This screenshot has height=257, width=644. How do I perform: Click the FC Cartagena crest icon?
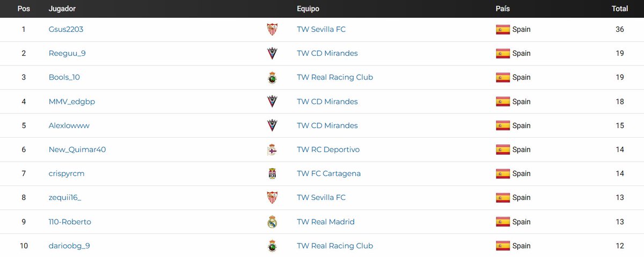click(272, 174)
